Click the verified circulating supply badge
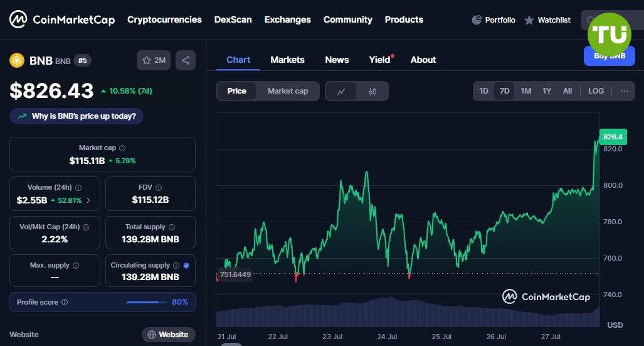The width and height of the screenshot is (644, 346). [186, 266]
